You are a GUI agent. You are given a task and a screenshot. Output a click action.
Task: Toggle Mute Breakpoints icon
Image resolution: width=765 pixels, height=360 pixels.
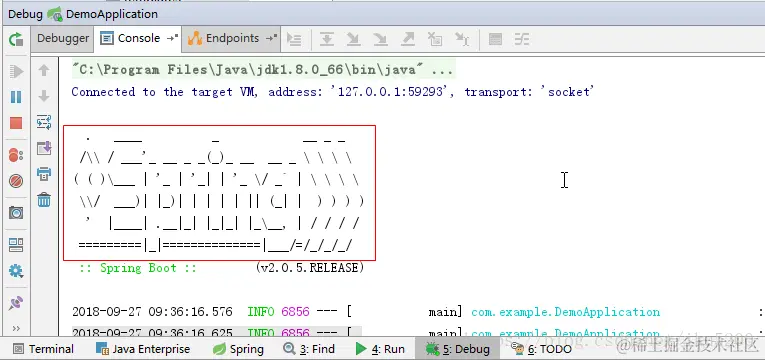coord(16,181)
